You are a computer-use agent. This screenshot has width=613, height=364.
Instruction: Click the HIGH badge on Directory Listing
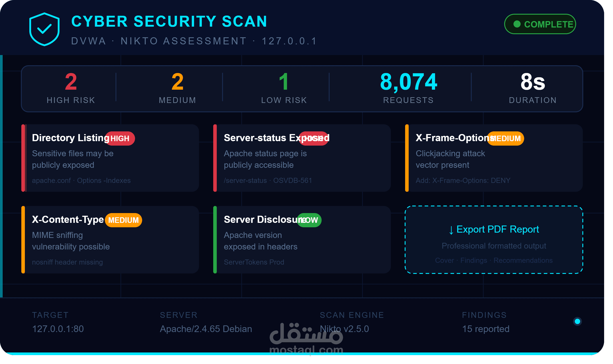[120, 138]
